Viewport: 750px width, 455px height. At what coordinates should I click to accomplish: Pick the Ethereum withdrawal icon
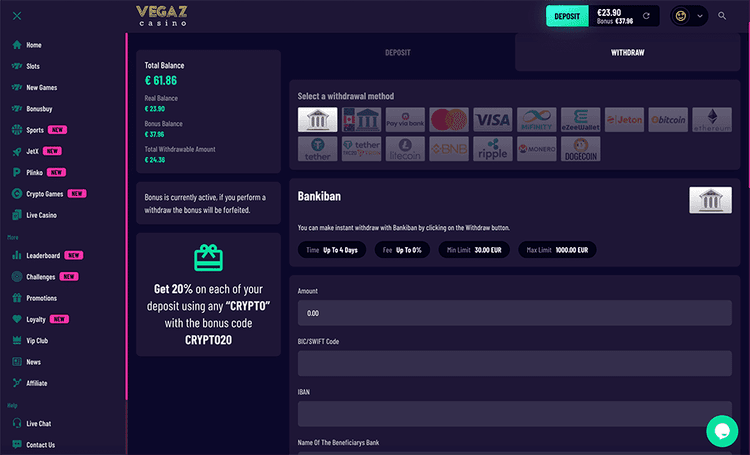[712, 120]
